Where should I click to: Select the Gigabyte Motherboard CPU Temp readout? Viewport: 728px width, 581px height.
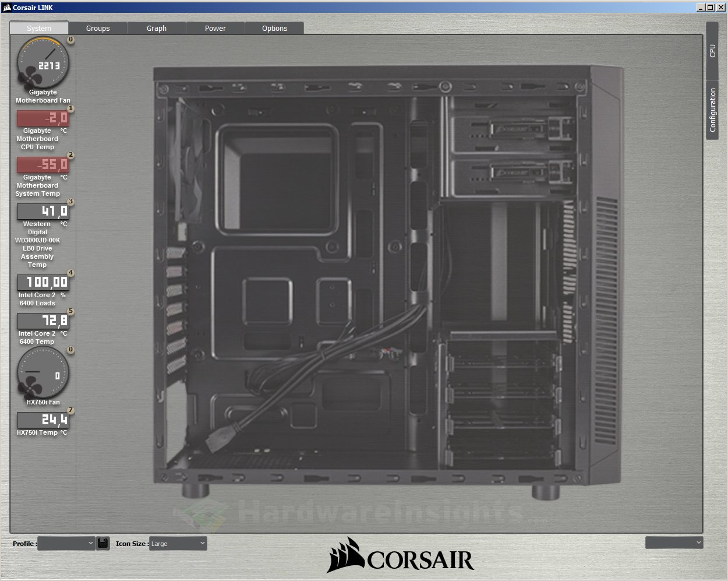point(43,118)
